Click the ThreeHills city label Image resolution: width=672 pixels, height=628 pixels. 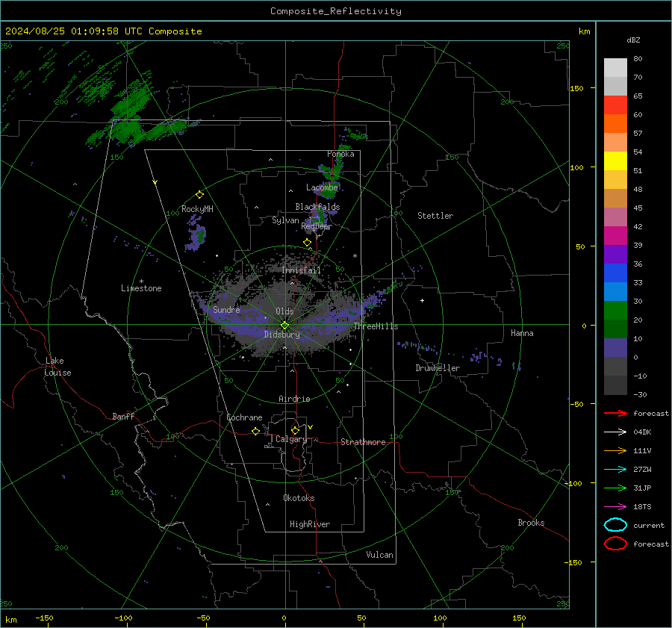(x=376, y=326)
